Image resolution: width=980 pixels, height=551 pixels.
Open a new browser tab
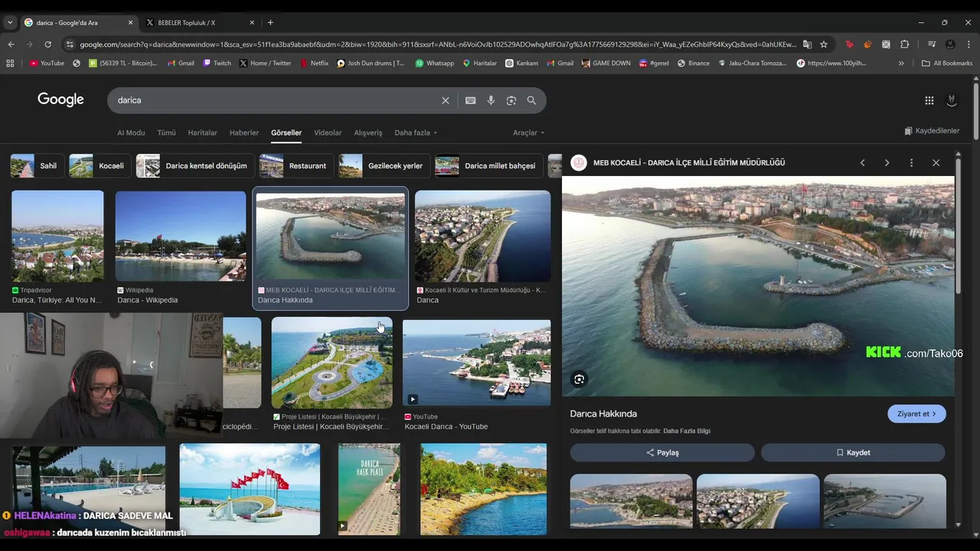tap(270, 22)
